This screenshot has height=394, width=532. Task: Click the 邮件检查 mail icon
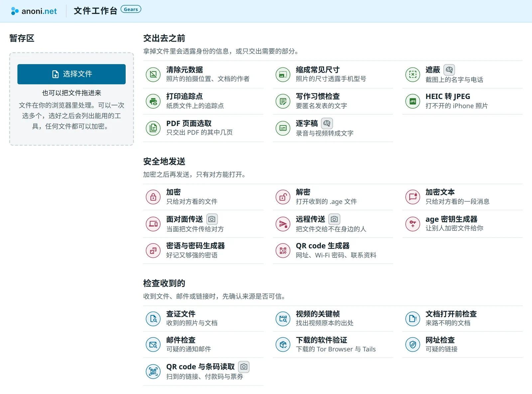[153, 345]
